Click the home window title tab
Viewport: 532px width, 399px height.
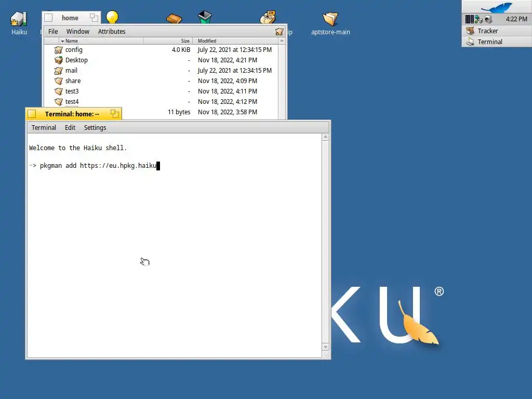[x=70, y=18]
